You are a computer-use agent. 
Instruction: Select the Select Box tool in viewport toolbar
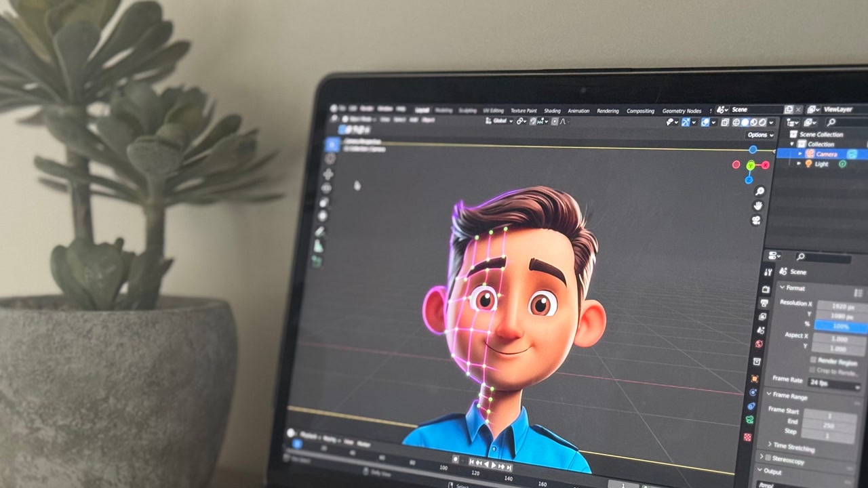pos(332,144)
